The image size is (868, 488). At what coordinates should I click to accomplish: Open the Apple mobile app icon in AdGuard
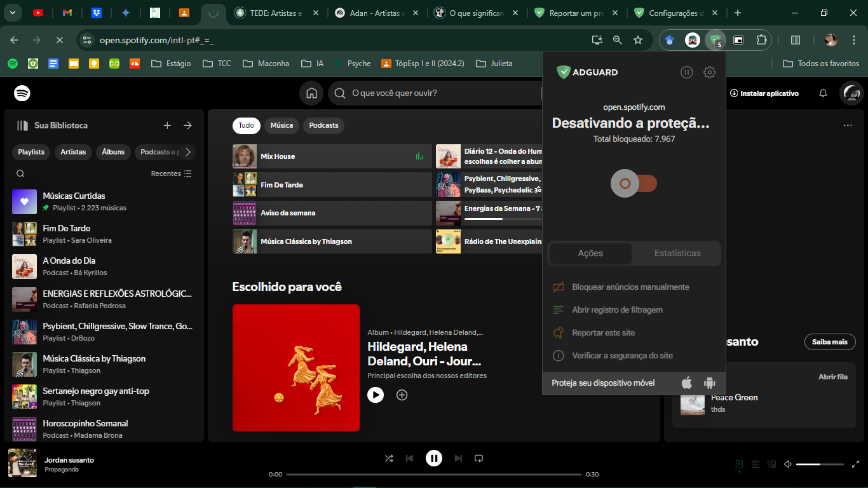[686, 383]
